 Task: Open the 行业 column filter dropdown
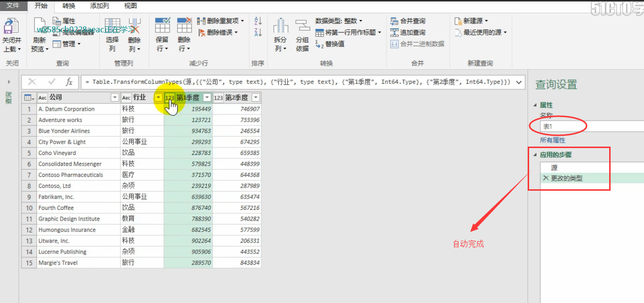[x=158, y=98]
